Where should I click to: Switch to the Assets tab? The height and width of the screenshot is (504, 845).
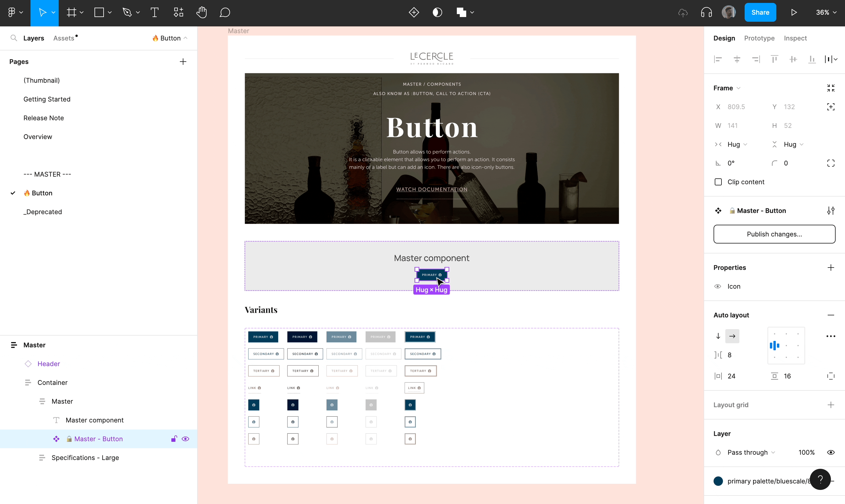tap(63, 38)
